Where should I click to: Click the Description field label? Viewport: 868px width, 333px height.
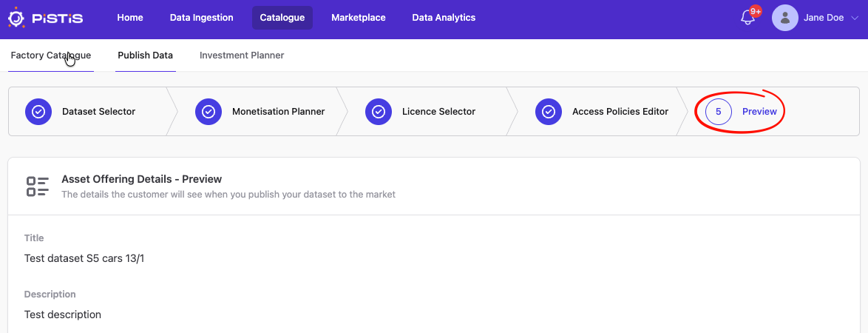point(50,295)
